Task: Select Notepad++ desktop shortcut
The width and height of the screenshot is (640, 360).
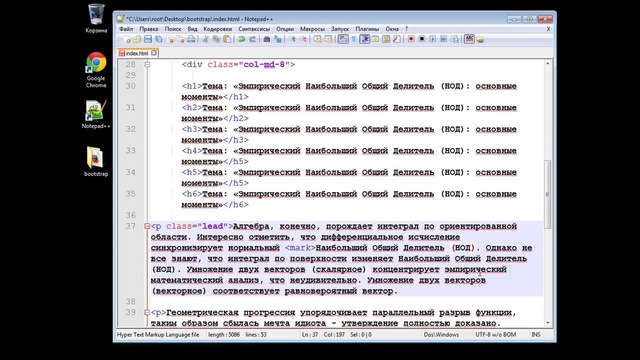Action: (96, 114)
